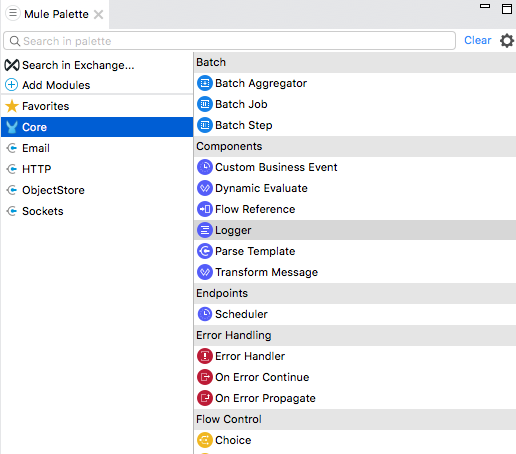This screenshot has height=454, width=516.
Task: Click the On Error Propagate icon
Action: coord(205,398)
